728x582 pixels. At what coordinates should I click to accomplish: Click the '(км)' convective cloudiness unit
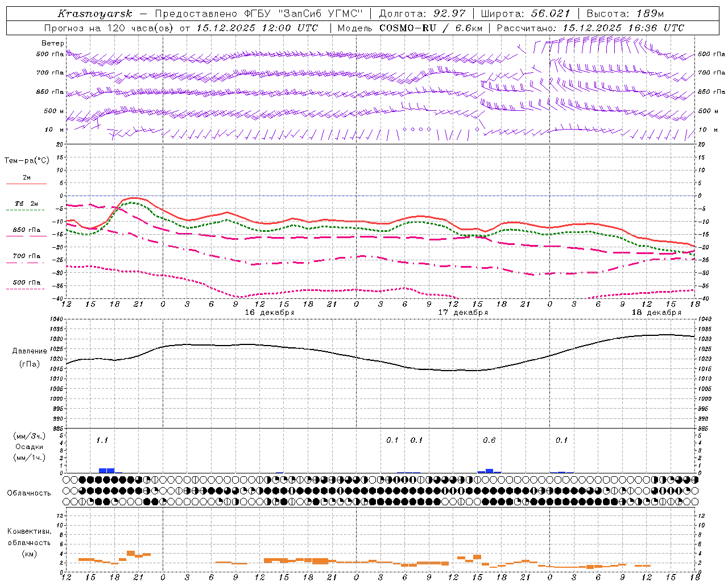click(29, 554)
